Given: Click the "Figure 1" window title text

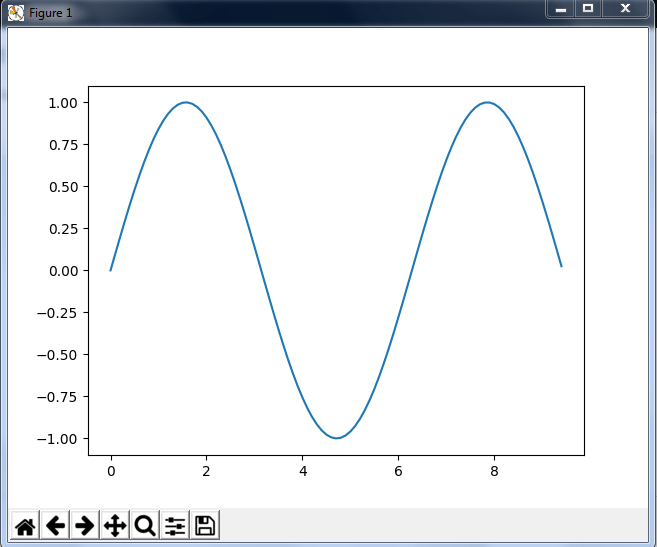Looking at the screenshot, I should point(51,13).
